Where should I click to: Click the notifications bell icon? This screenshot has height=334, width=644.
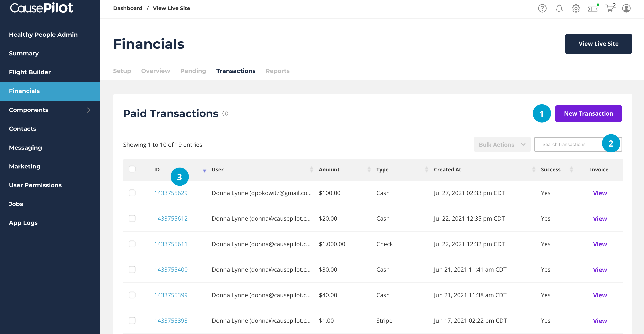(559, 9)
